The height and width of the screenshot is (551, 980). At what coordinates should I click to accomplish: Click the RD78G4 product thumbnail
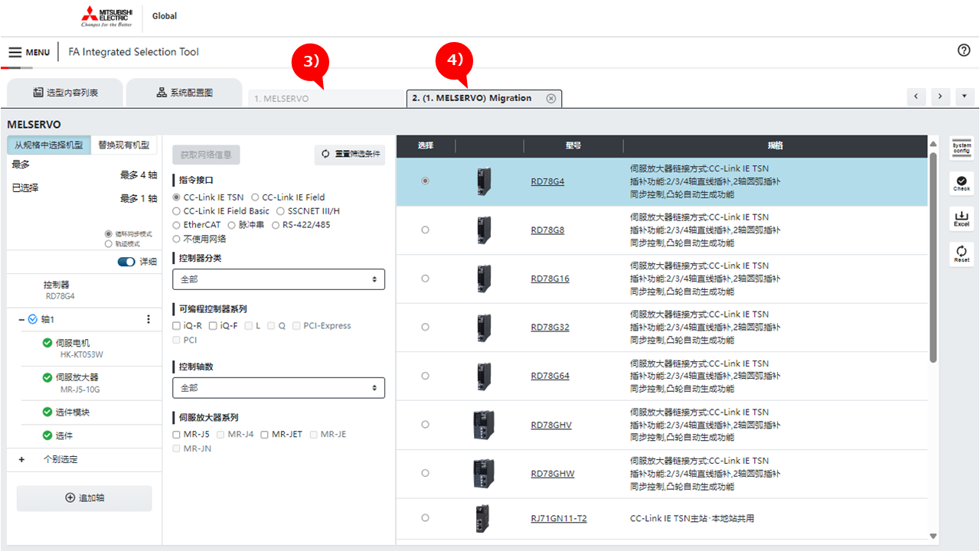point(484,181)
